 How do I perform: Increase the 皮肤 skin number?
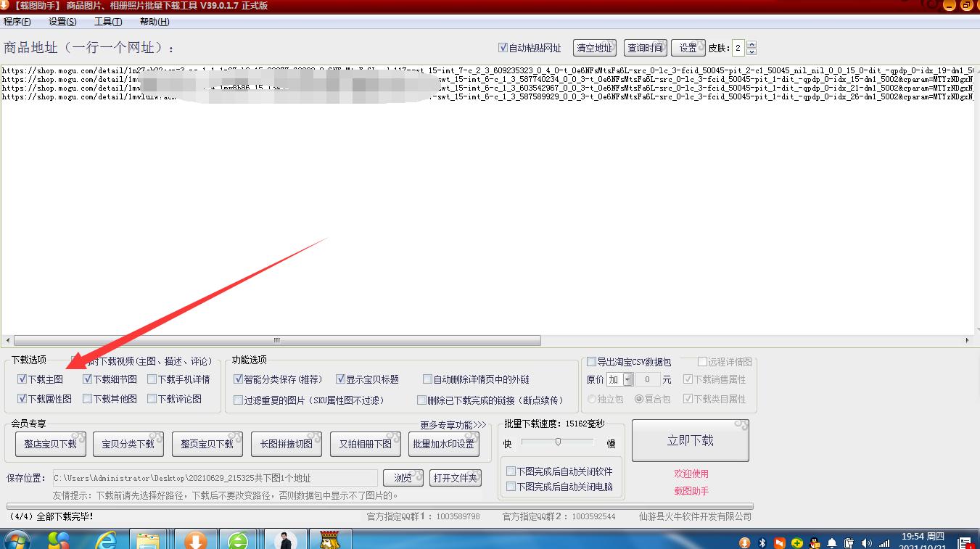coord(752,44)
